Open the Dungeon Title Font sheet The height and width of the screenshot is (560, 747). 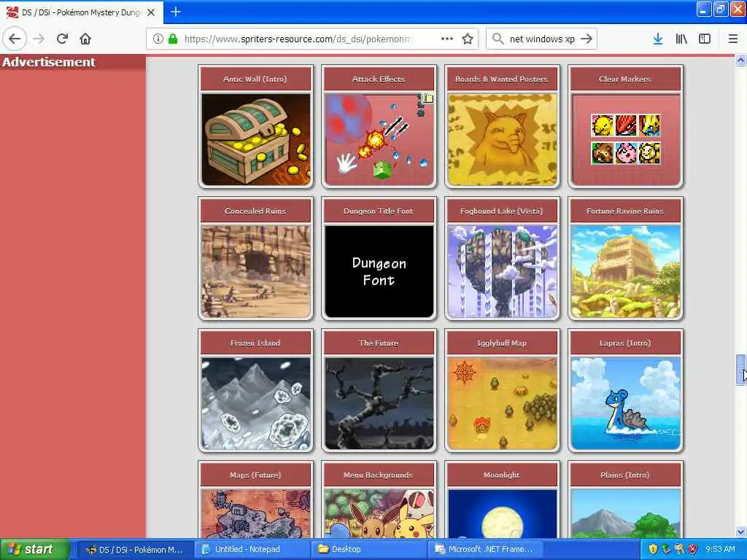click(x=379, y=258)
